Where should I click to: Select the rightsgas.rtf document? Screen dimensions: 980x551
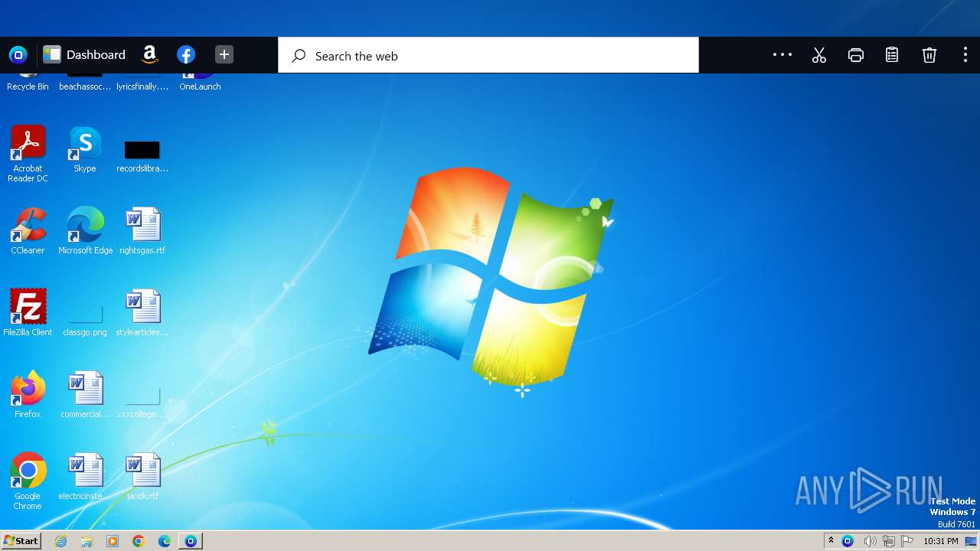(142, 231)
